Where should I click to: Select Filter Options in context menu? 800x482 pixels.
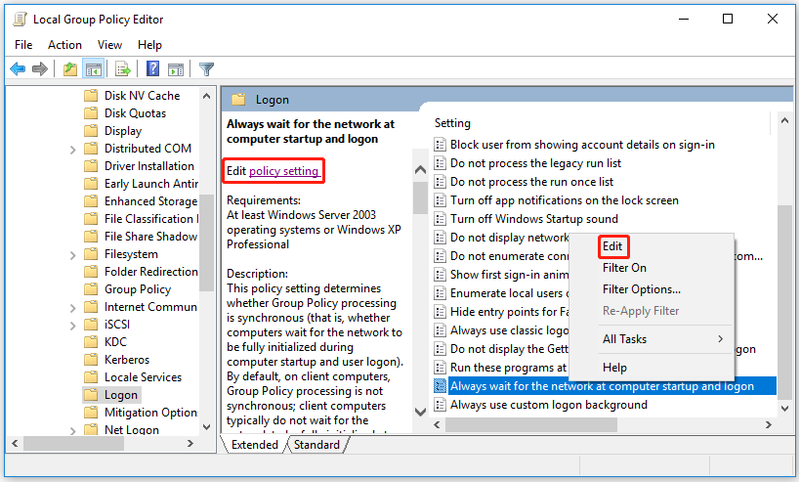coord(641,289)
